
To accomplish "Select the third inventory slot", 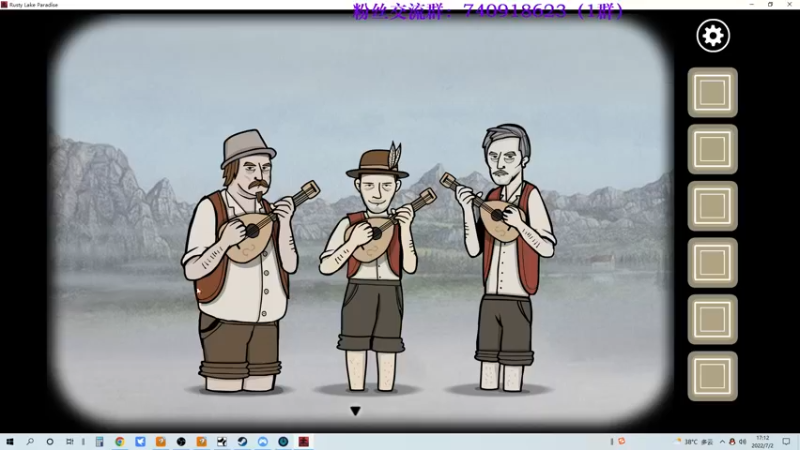I will pos(712,206).
